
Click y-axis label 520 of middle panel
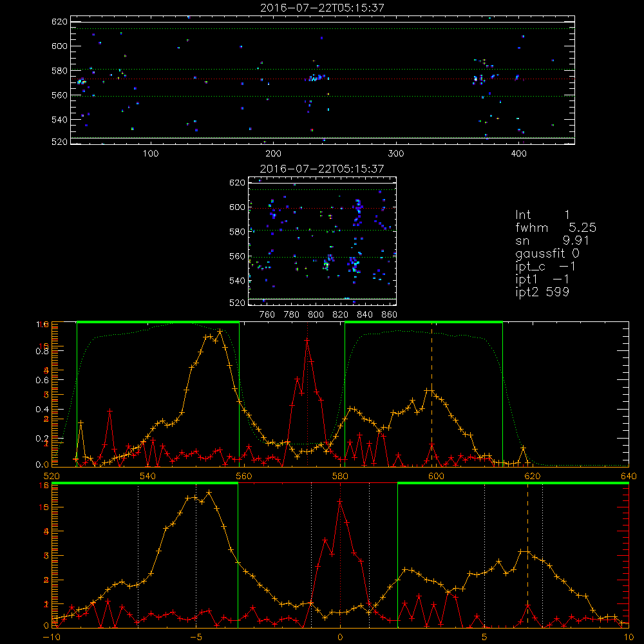pos(237,303)
